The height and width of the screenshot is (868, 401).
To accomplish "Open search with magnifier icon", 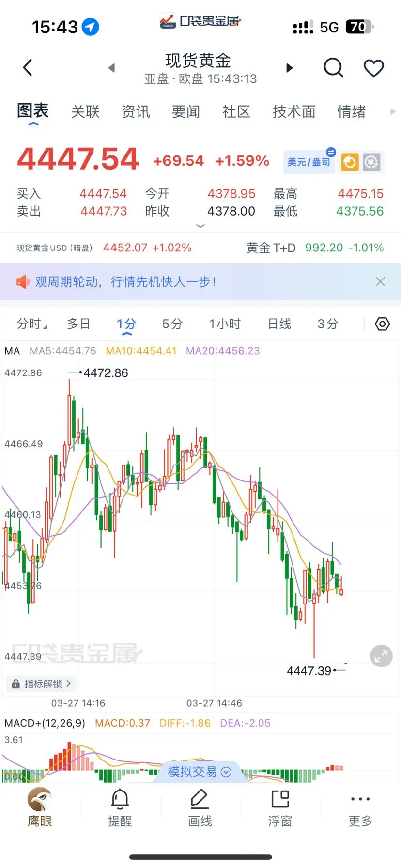I will [x=333, y=68].
